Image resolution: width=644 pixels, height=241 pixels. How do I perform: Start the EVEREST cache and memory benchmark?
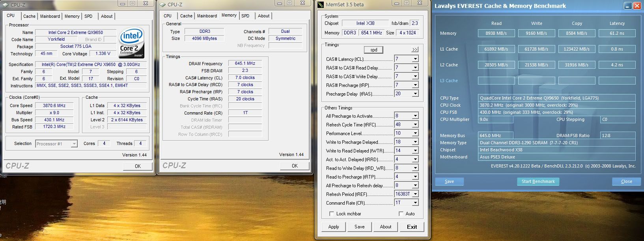(x=538, y=181)
